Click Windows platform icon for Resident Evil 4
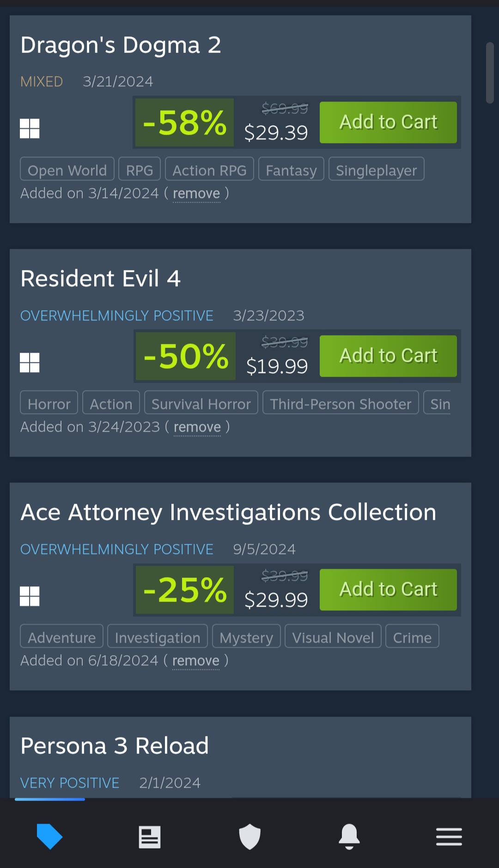This screenshot has width=499, height=868. [30, 362]
